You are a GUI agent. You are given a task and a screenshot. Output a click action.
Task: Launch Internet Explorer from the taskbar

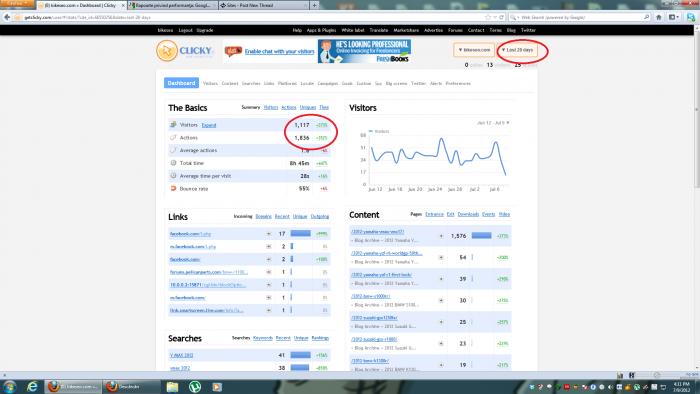click(32, 386)
